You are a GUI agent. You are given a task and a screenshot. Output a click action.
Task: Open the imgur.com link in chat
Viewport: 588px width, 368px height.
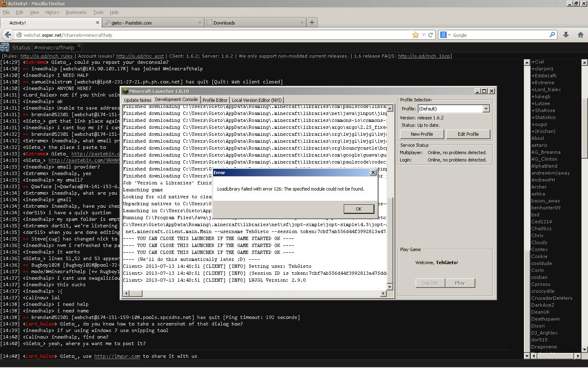[x=117, y=356]
